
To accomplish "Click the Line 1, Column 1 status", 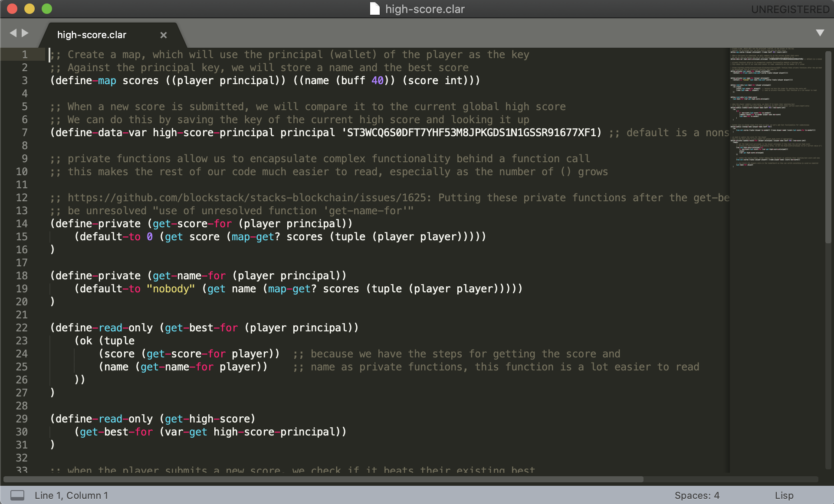I will [72, 495].
